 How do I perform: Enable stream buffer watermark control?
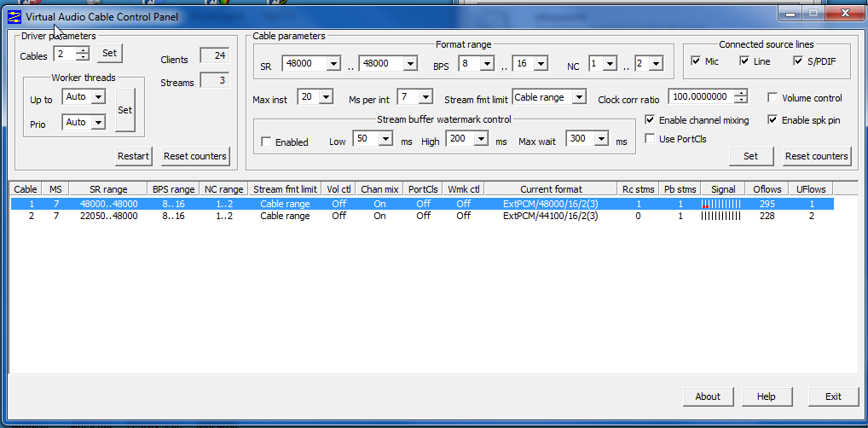coord(266,142)
